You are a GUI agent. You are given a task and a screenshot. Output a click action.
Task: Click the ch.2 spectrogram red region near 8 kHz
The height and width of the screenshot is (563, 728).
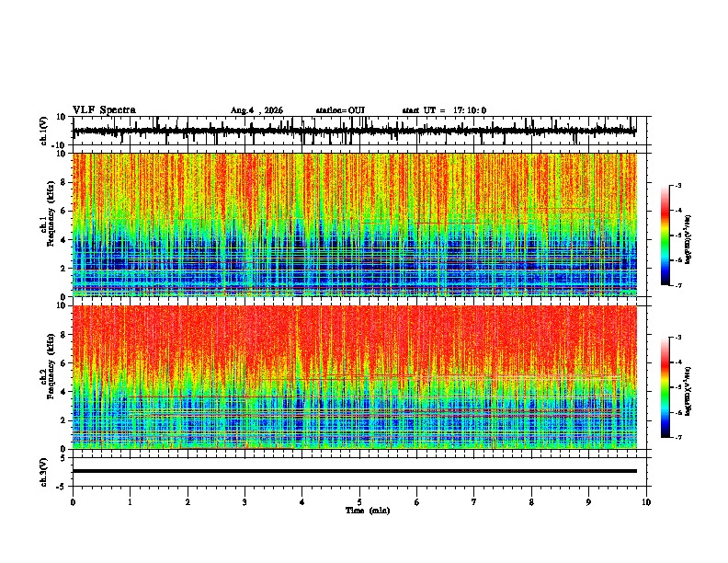pyautogui.click(x=354, y=335)
